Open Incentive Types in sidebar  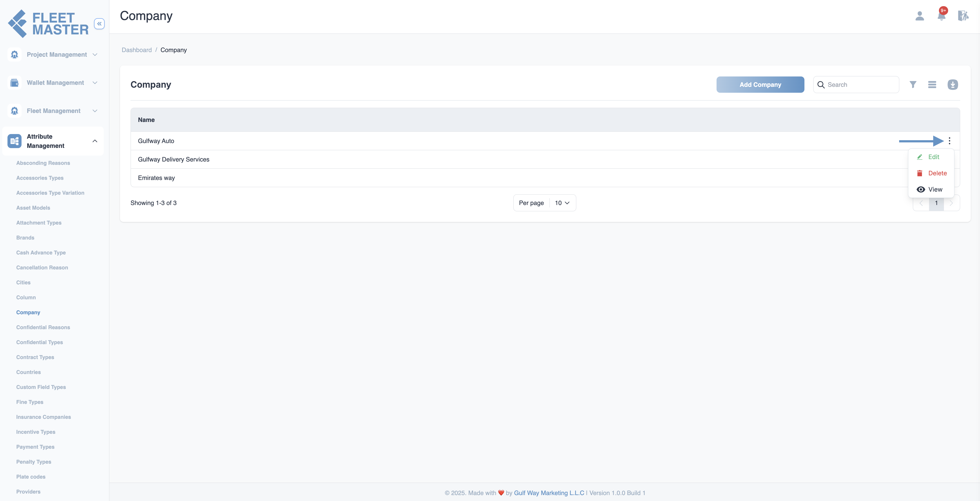36,432
